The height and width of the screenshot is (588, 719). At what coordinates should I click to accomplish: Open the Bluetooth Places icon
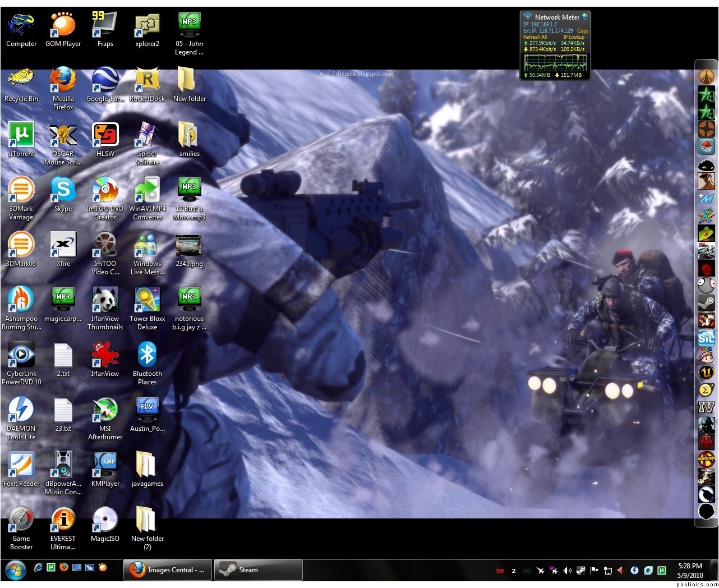[147, 355]
